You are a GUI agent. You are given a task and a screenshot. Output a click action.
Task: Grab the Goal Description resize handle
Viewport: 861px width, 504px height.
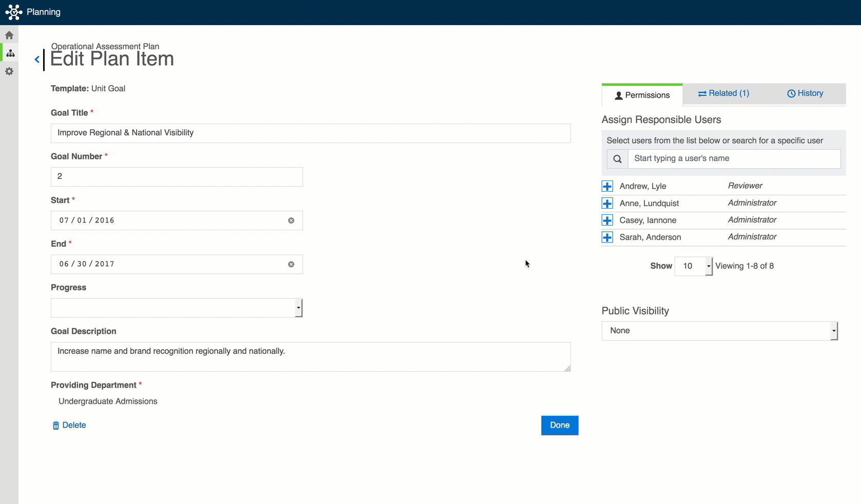tap(568, 368)
